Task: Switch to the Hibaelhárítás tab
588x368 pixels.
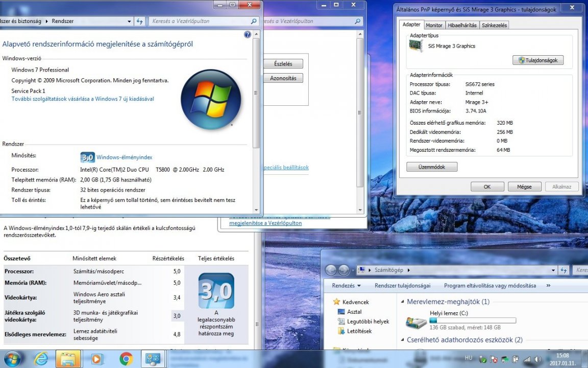Action: (x=462, y=25)
